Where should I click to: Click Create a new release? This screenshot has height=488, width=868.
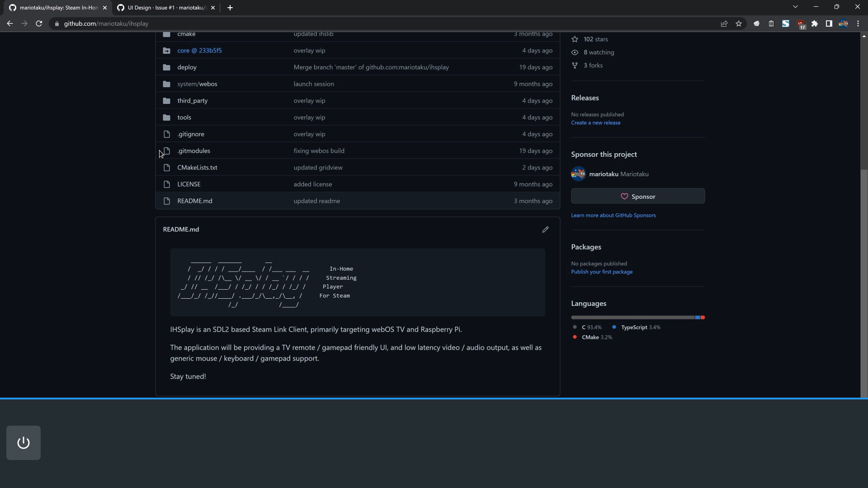click(x=596, y=123)
